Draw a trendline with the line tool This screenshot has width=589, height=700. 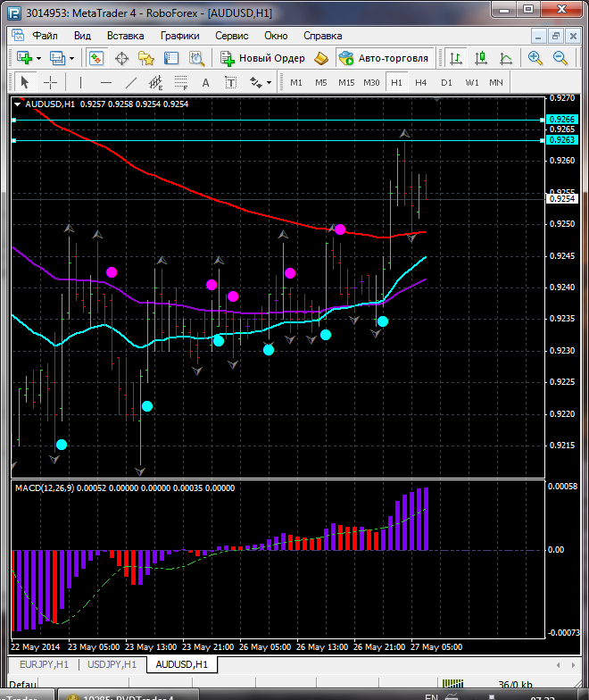131,82
